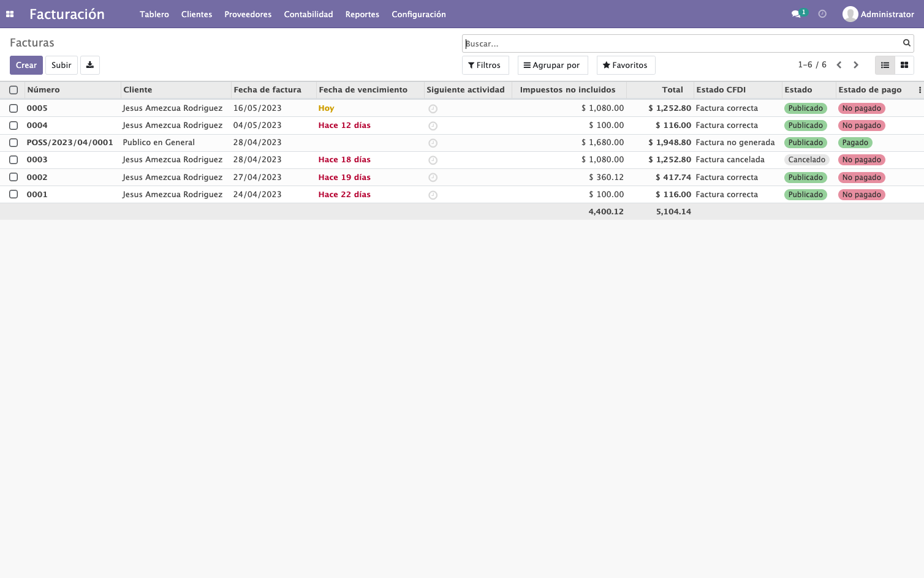Open the Filtros dropdown
Screen dimensions: 924x578
[485, 65]
